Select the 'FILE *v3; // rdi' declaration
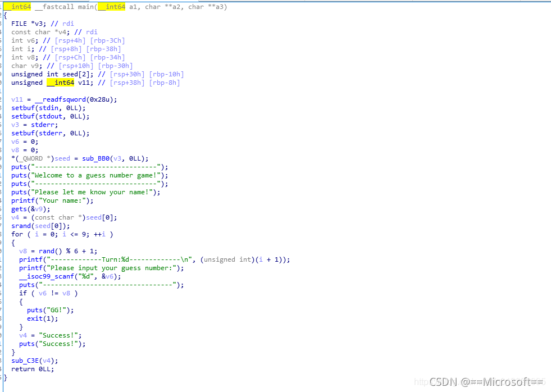 [43, 24]
